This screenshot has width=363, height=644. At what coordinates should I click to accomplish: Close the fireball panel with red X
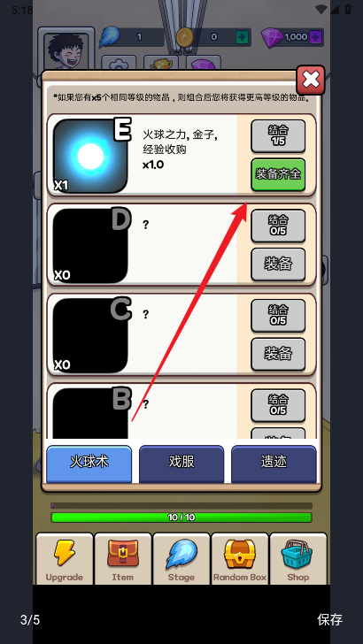311,80
